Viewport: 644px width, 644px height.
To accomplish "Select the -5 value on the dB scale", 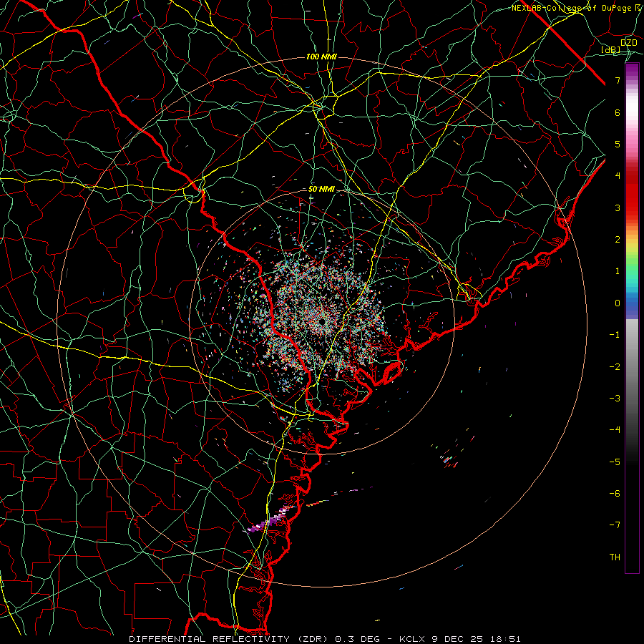I will 615,462.
